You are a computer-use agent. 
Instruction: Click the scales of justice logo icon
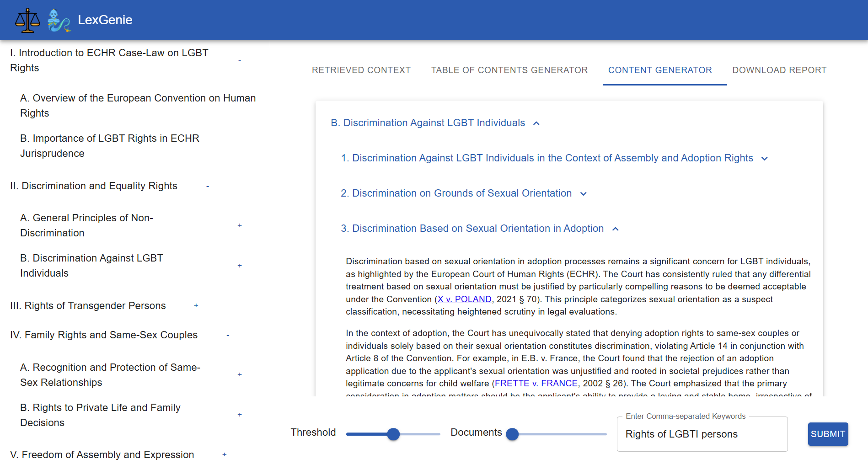pos(27,20)
